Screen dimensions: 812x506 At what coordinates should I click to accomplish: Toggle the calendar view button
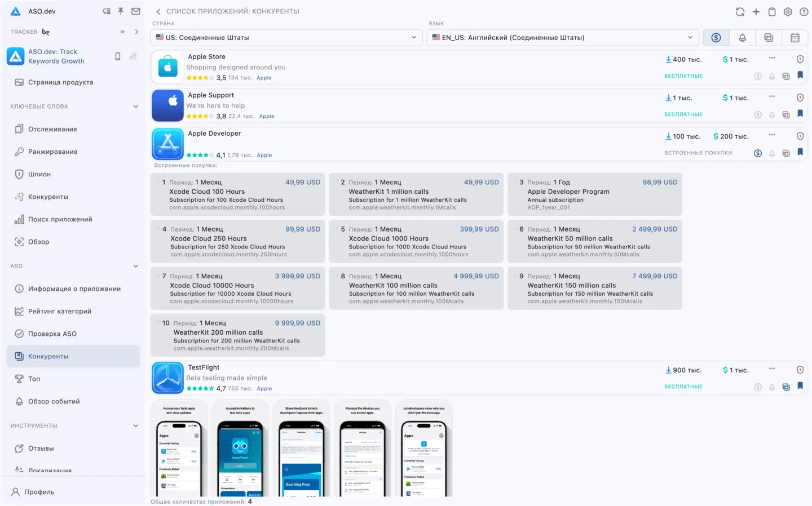click(795, 38)
